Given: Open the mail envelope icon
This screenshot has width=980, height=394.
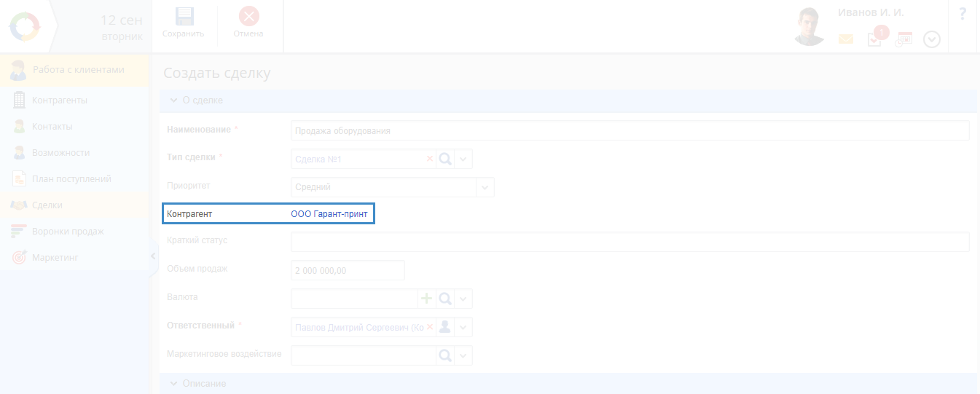Looking at the screenshot, I should (845, 39).
